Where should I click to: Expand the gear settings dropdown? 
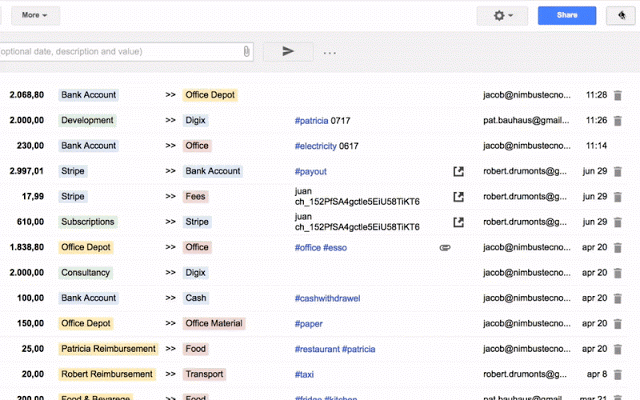pos(501,15)
